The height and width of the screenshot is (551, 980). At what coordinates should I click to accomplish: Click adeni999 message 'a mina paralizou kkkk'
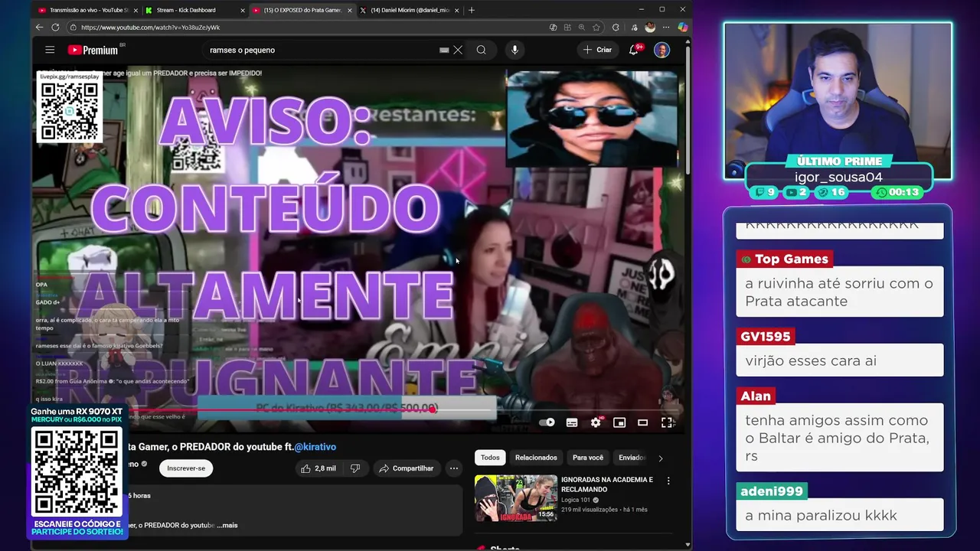pyautogui.click(x=839, y=515)
